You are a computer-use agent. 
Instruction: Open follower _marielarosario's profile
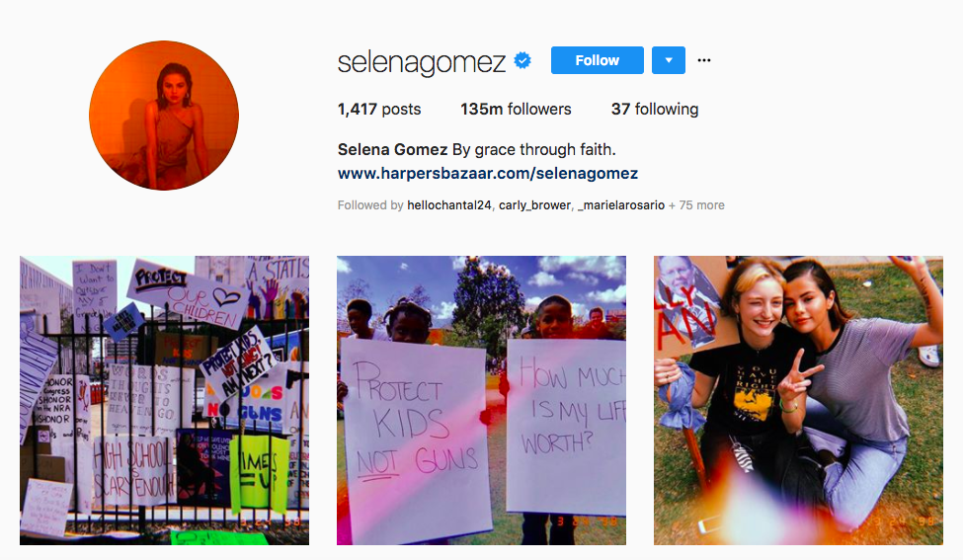[x=621, y=205]
